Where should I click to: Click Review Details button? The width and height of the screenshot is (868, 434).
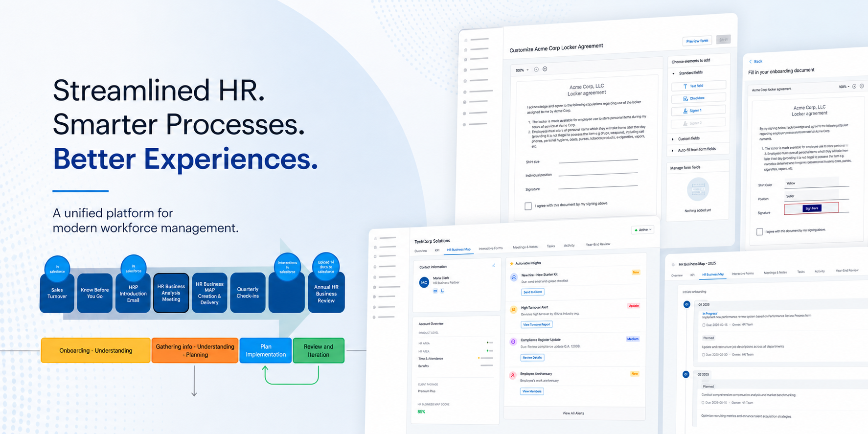coord(532,358)
